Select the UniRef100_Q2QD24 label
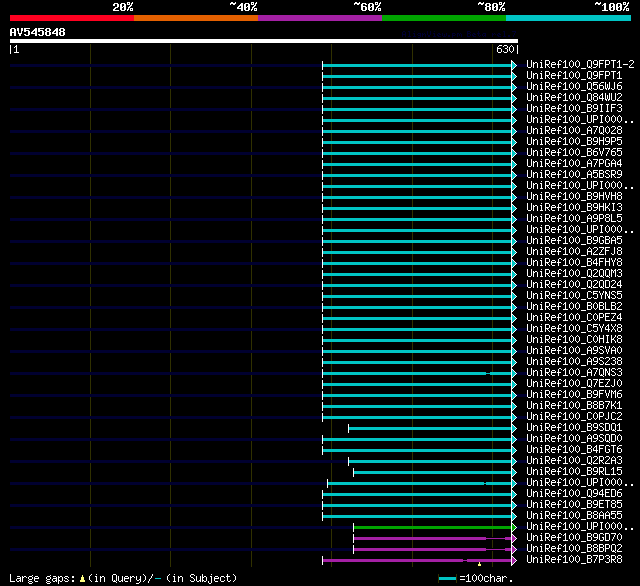640x586 pixels. tap(574, 285)
